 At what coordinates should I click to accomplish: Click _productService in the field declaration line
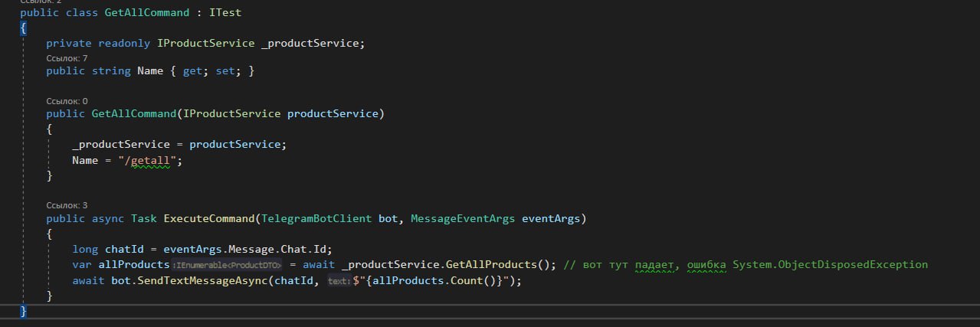310,43
